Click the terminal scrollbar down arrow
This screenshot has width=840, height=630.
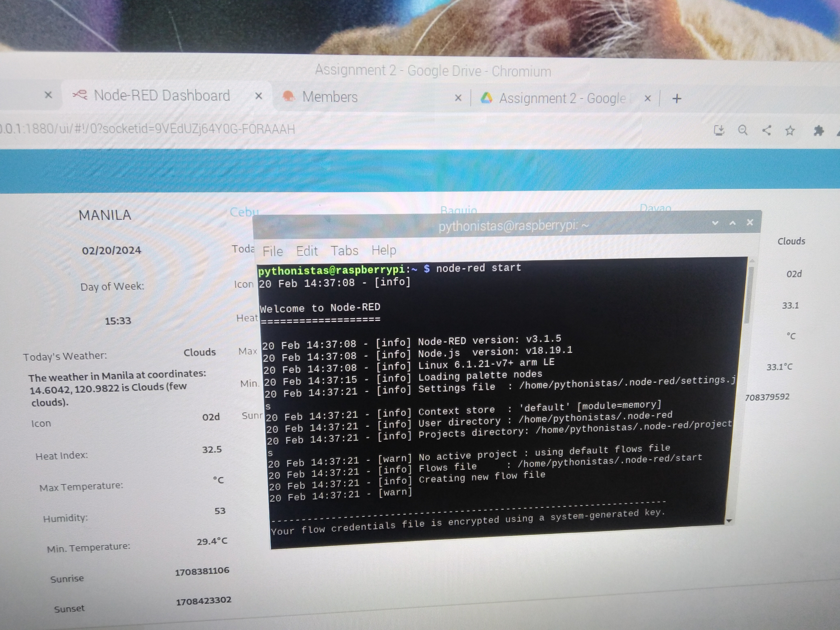click(729, 521)
